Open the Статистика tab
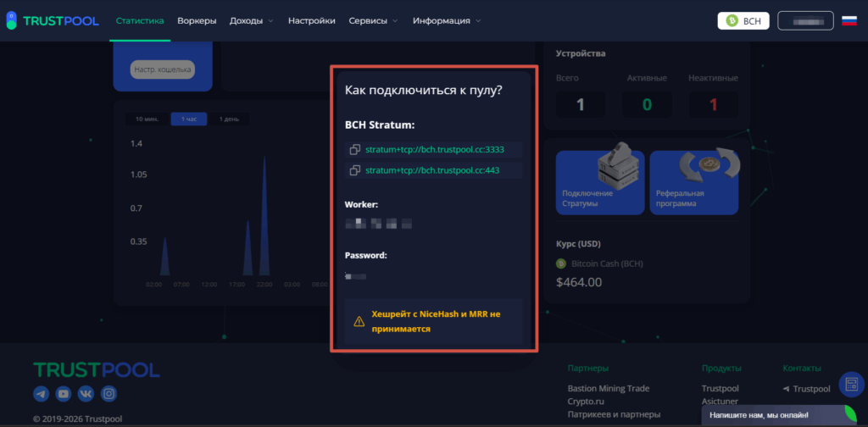The width and height of the screenshot is (868, 427). click(x=140, y=21)
